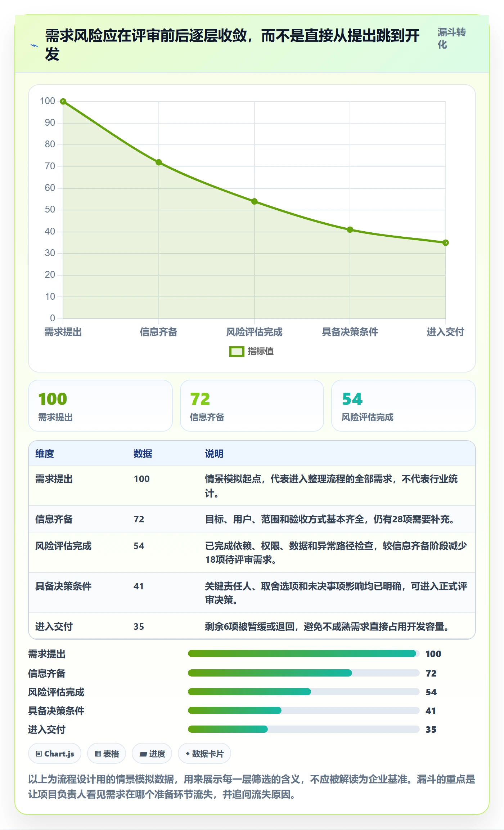Open the 54 风险评估完成 data card
Screen dimensions: 504x830
(404, 406)
